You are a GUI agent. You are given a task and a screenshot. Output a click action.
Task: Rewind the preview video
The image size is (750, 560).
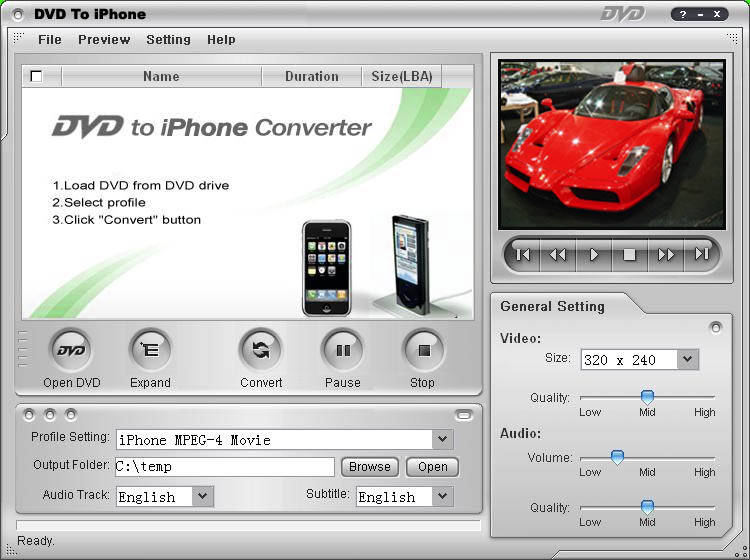[x=558, y=254]
